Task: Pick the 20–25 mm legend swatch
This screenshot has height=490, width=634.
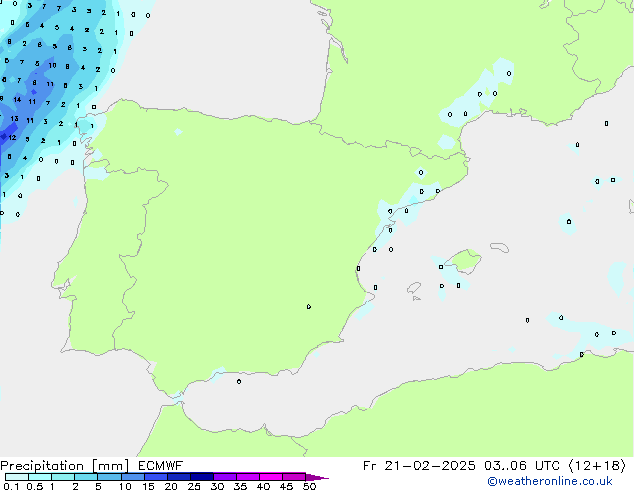Action: [178, 477]
